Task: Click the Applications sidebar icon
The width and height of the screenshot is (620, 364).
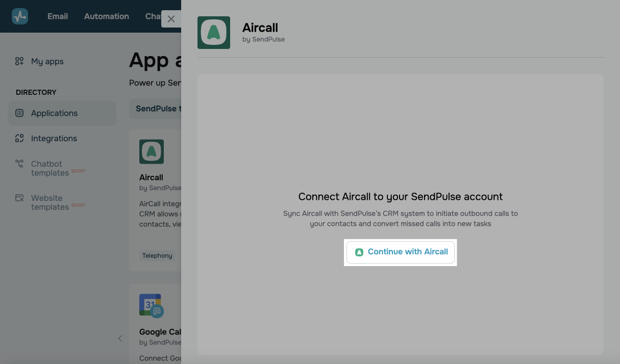Action: click(19, 113)
